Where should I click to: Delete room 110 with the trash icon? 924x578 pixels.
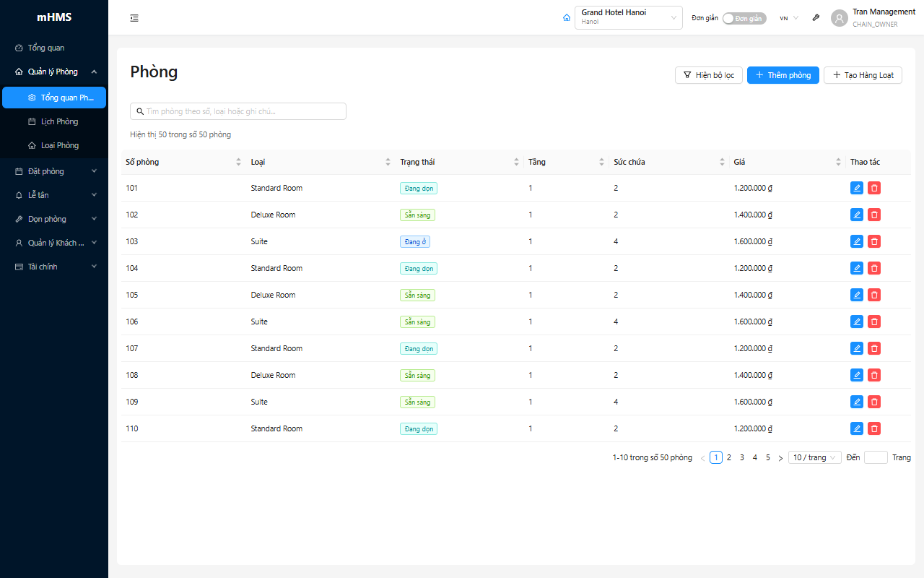tap(874, 428)
